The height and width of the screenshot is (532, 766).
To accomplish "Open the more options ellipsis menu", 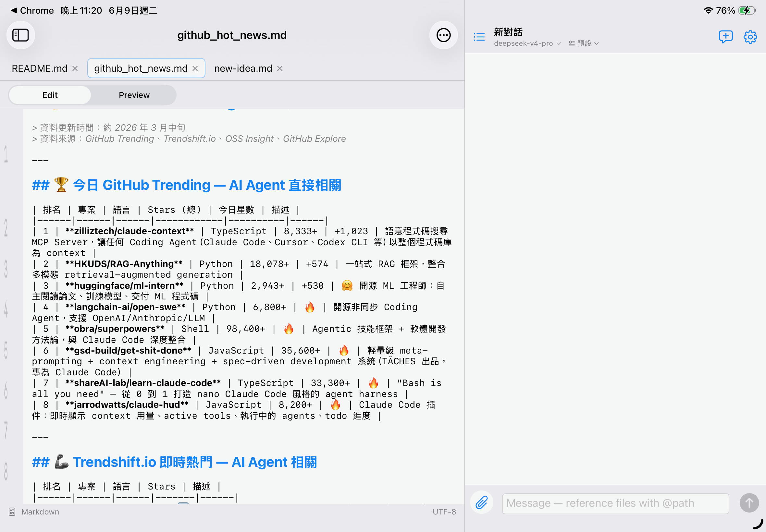I will 443,35.
